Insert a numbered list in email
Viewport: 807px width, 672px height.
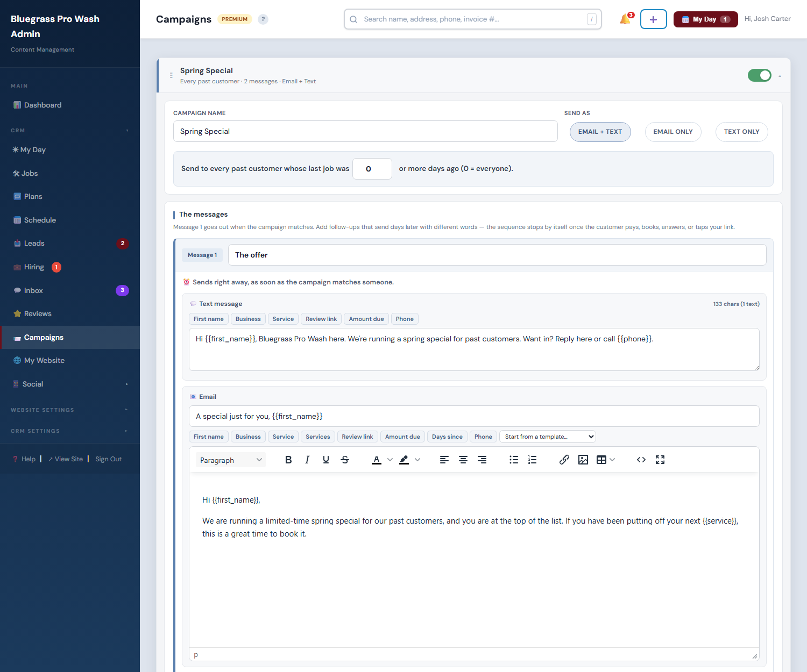pos(533,460)
